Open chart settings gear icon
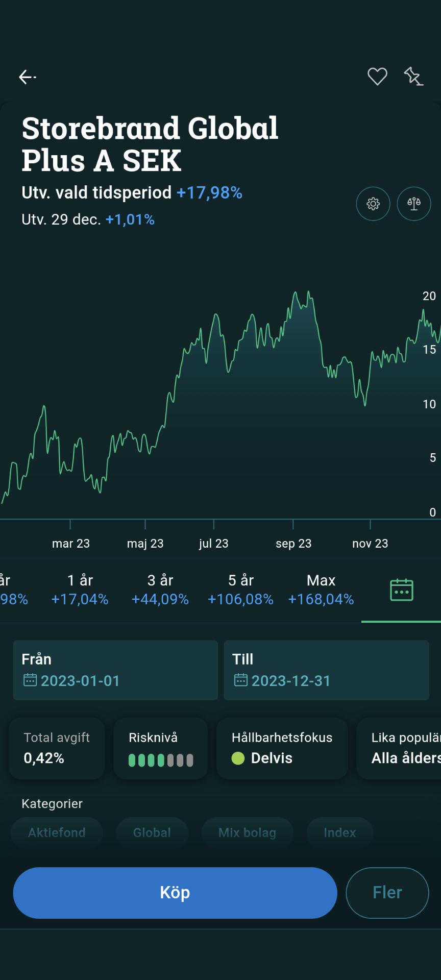The width and height of the screenshot is (441, 980). (x=373, y=204)
